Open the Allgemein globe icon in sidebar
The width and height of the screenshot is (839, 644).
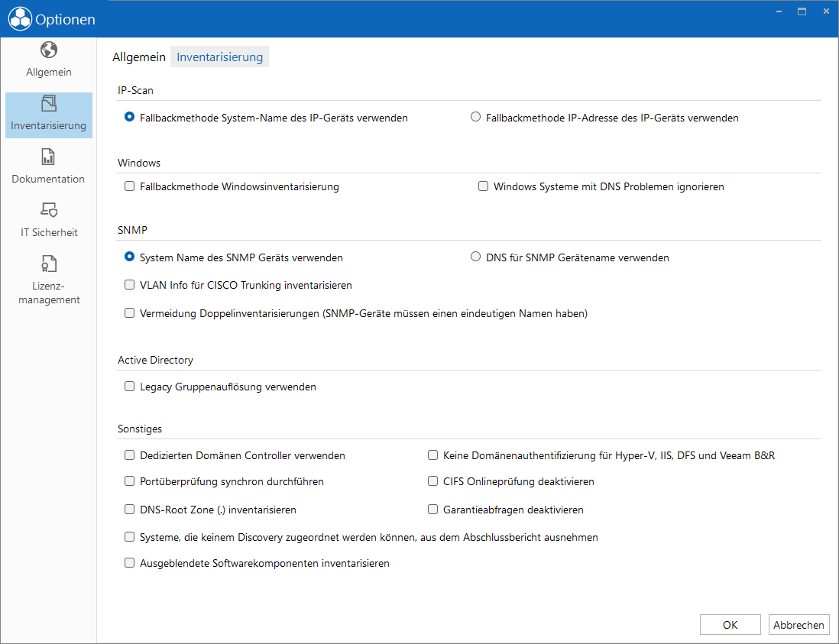[49, 50]
